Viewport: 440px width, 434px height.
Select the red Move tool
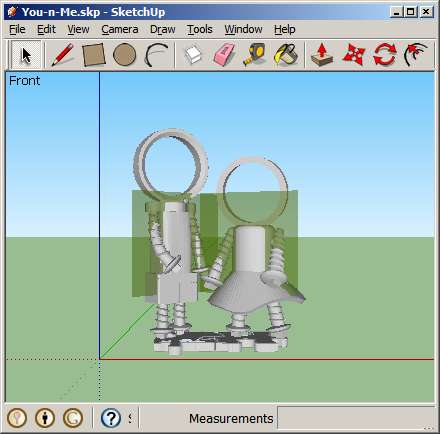click(354, 55)
